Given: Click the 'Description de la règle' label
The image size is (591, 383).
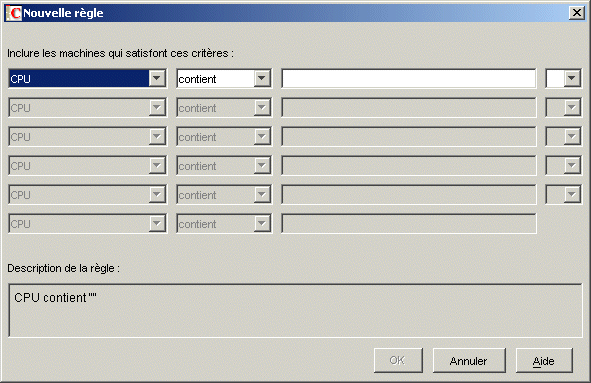Looking at the screenshot, I should (63, 268).
